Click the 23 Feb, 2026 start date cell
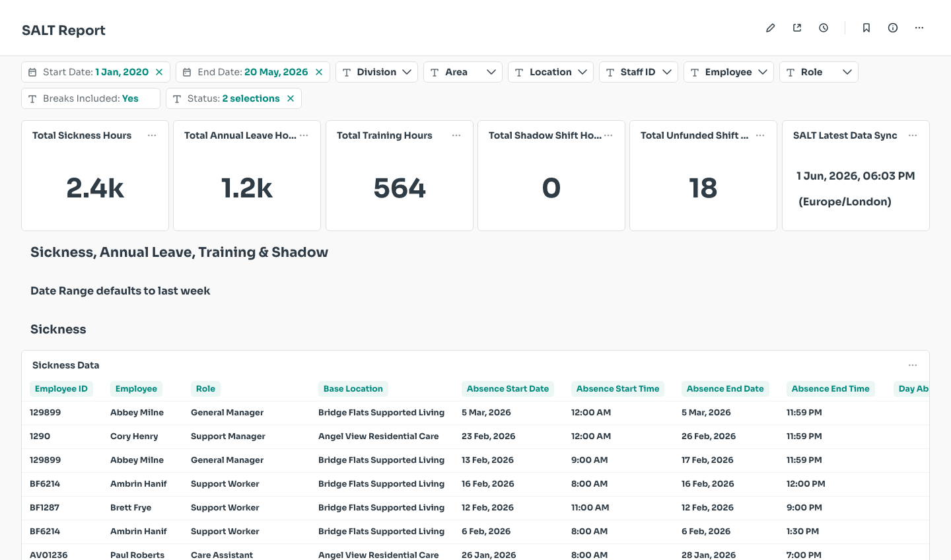This screenshot has width=951, height=560. tap(489, 437)
